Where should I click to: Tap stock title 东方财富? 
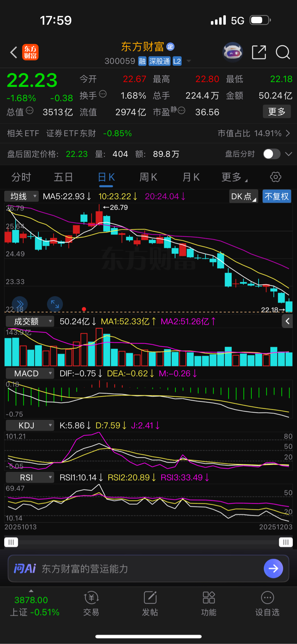(143, 47)
